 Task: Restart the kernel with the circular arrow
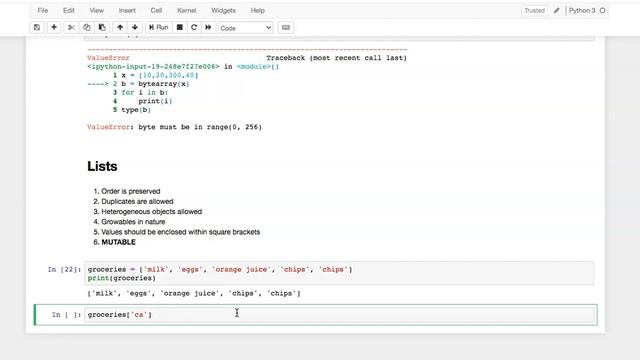coord(194,27)
